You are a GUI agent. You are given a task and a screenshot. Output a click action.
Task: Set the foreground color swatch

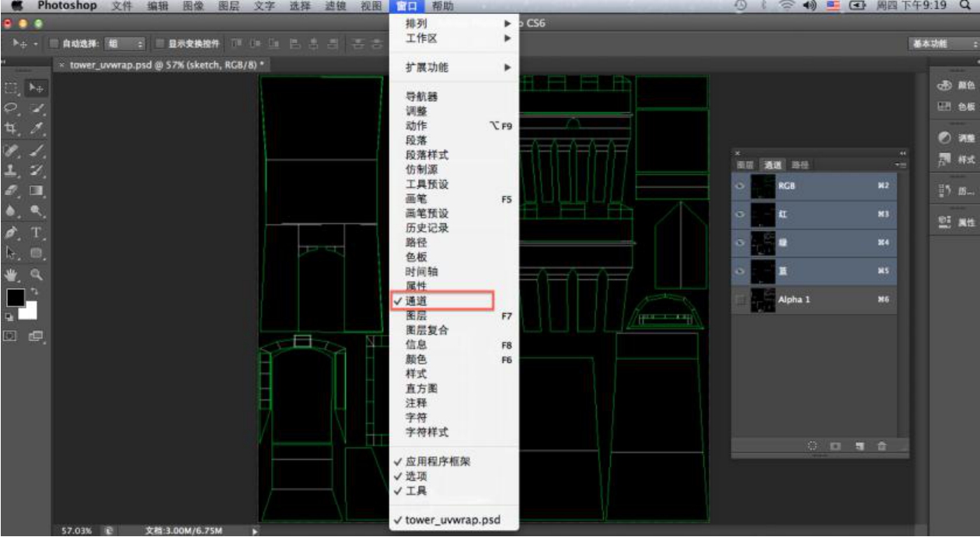15,297
